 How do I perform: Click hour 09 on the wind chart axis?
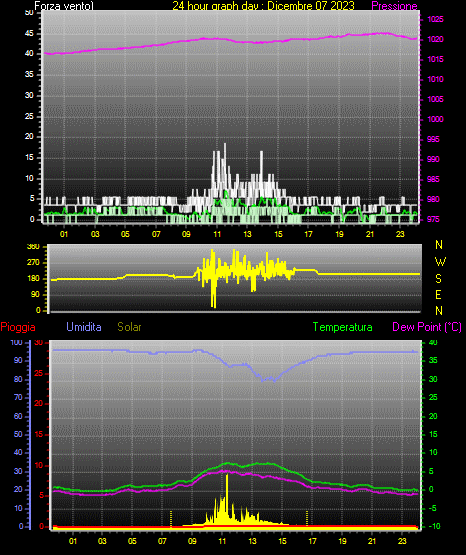(x=186, y=234)
